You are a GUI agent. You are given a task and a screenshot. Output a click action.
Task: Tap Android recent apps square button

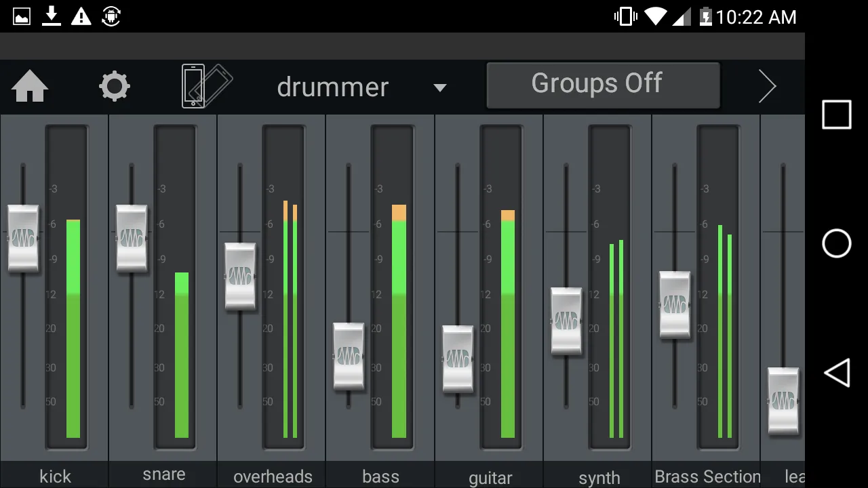pos(837,115)
